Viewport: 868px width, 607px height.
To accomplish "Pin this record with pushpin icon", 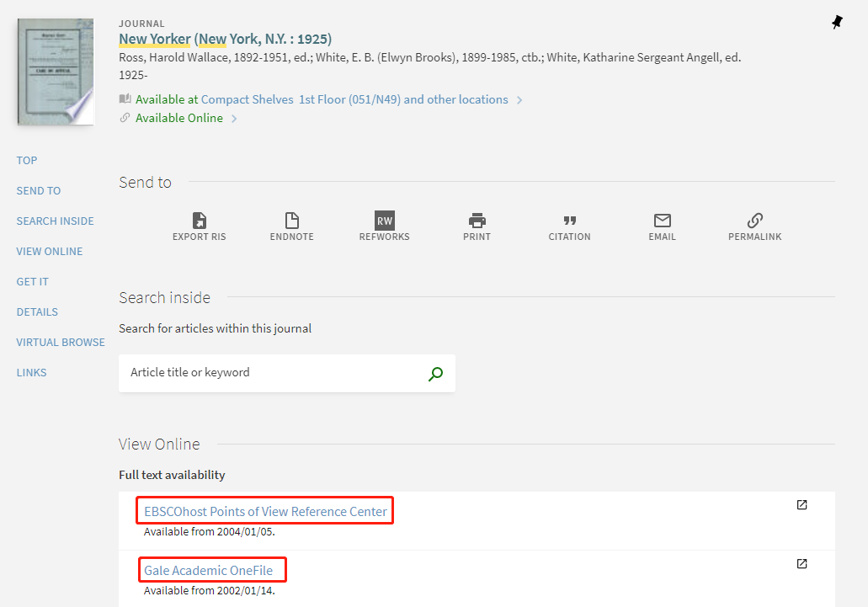I will [x=836, y=23].
